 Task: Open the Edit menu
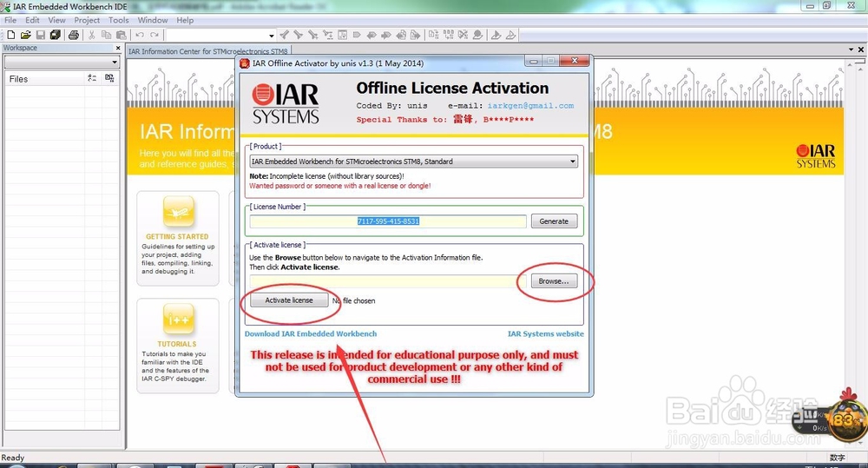pyautogui.click(x=32, y=20)
